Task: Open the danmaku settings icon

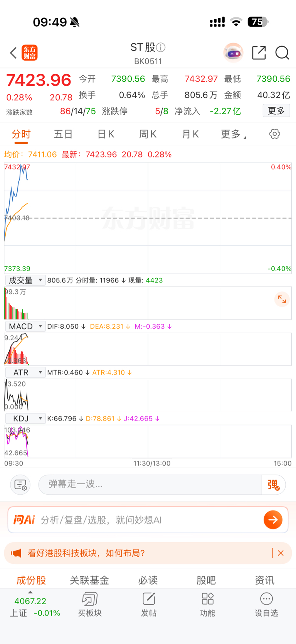Action: (20, 484)
